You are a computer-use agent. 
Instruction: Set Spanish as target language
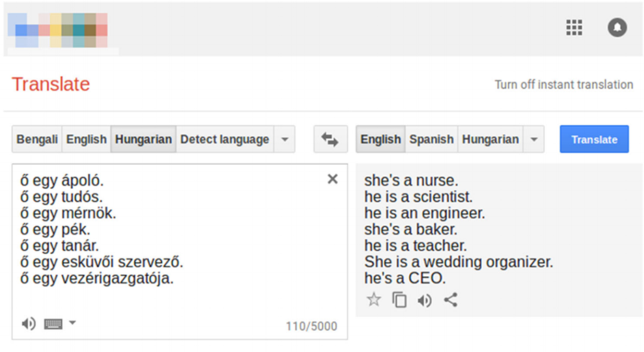coord(431,139)
